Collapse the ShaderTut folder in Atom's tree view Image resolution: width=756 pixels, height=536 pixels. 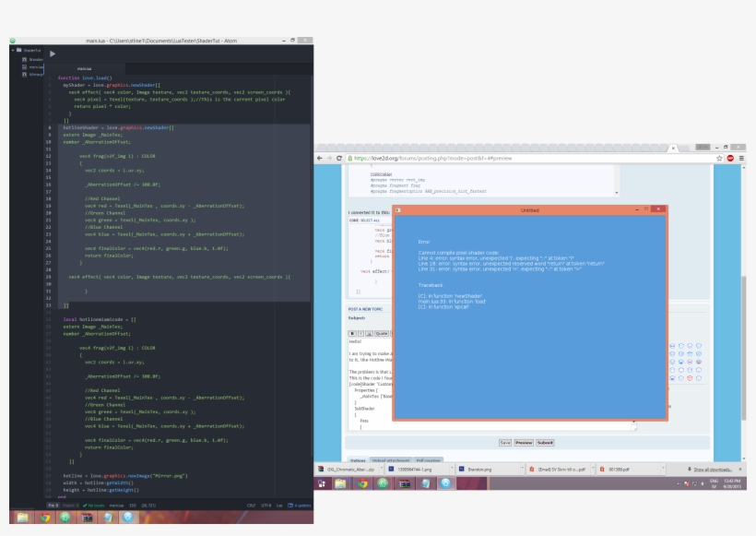[x=13, y=51]
